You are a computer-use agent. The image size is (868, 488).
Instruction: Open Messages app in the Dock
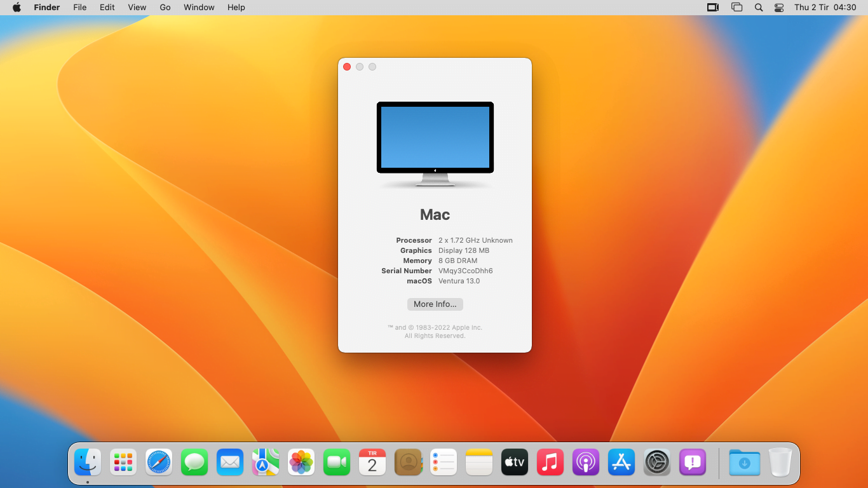[x=194, y=462]
